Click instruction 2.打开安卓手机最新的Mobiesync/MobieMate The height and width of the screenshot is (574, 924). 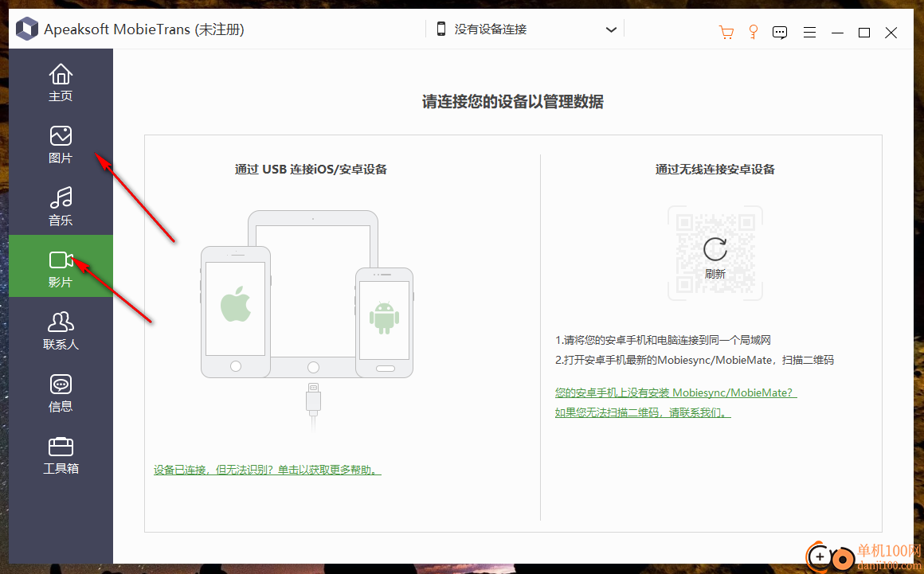coord(694,361)
